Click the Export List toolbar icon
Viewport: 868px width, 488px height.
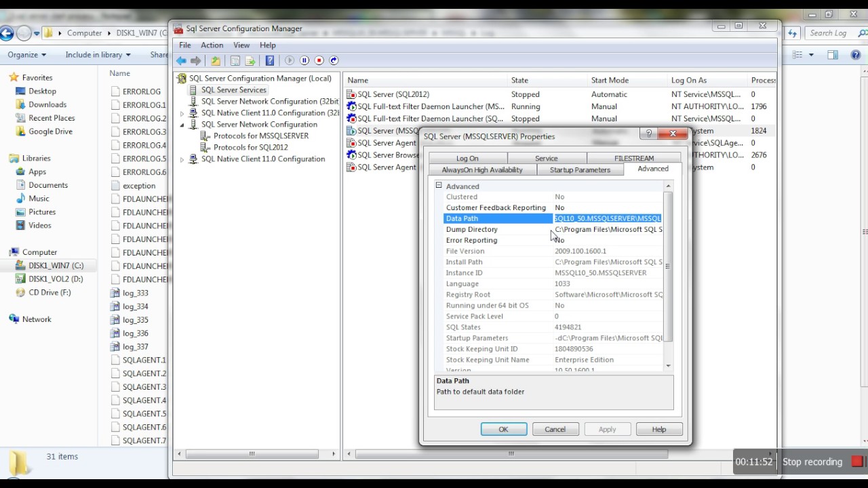click(x=250, y=61)
